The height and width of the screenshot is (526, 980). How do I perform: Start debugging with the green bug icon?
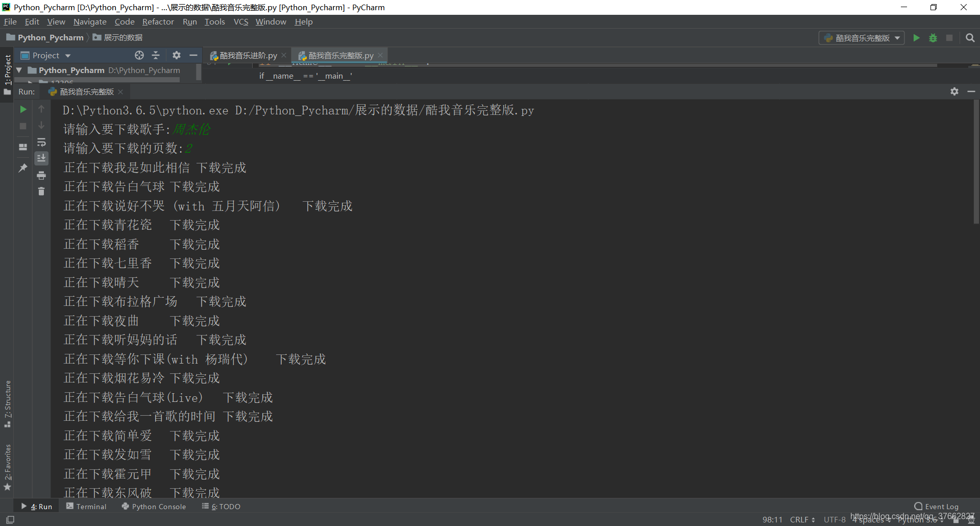pyautogui.click(x=933, y=38)
